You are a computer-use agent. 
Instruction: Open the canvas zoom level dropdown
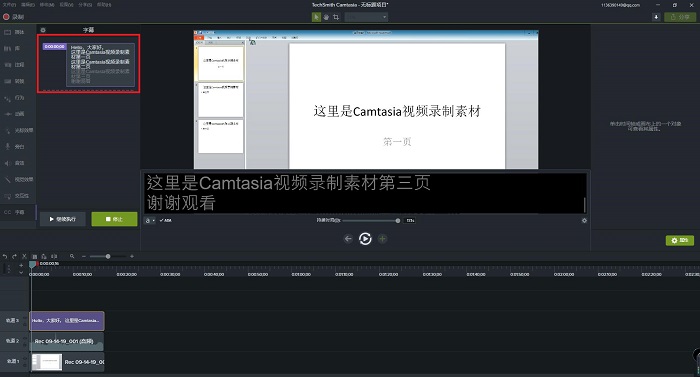tap(366, 17)
